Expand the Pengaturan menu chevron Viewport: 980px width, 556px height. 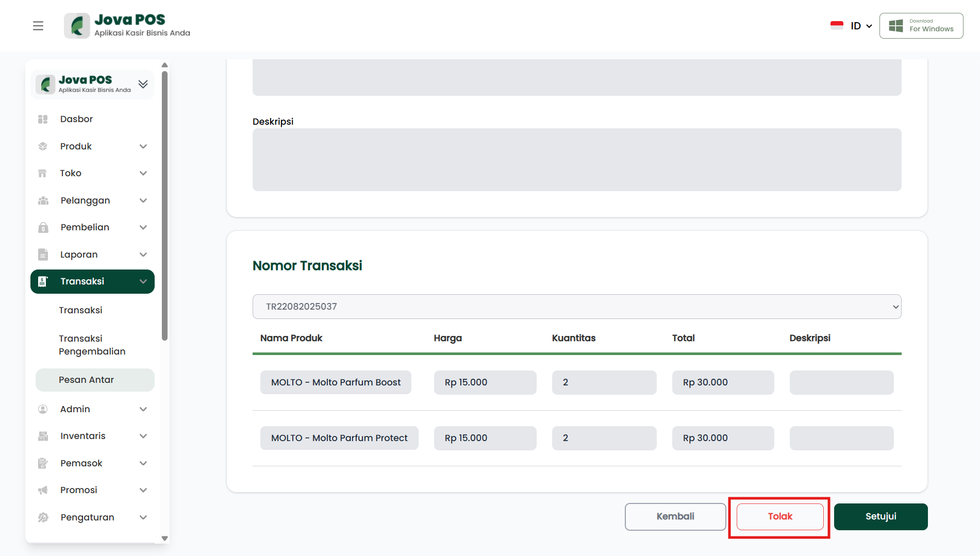click(143, 517)
